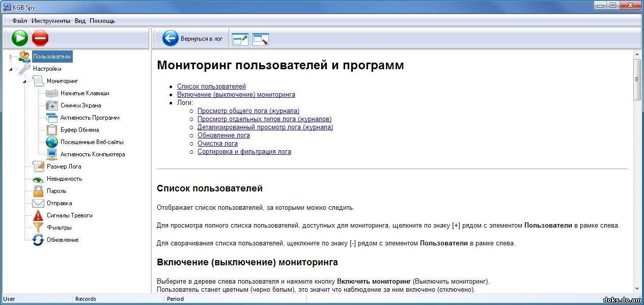Image resolution: width=644 pixels, height=305 pixels.
Task: Open the Инструменты menu
Action: (51, 21)
